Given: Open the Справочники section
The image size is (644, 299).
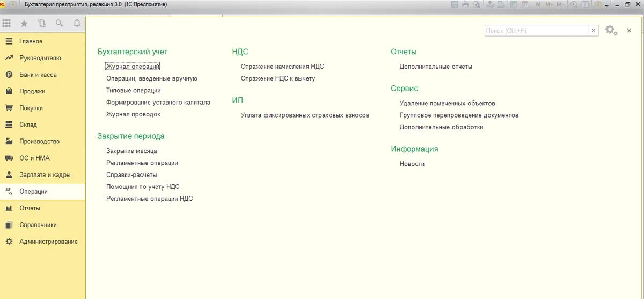Looking at the screenshot, I should pyautogui.click(x=42, y=225).
